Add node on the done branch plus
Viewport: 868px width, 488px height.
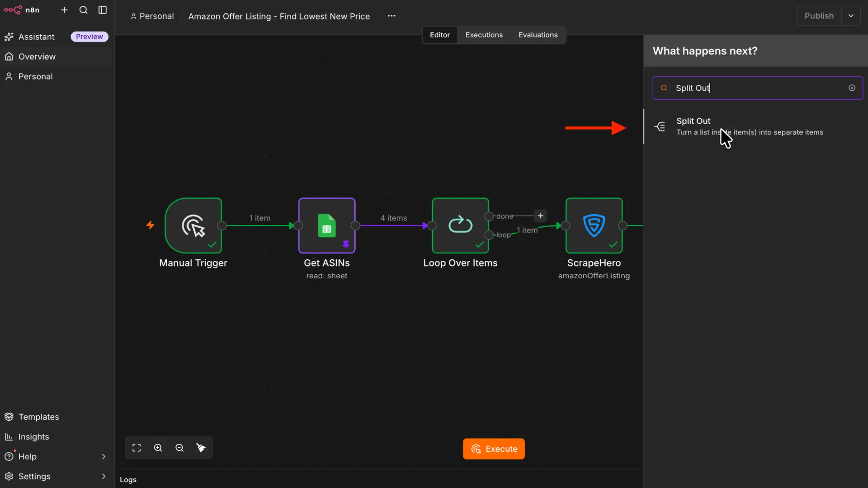tap(540, 216)
